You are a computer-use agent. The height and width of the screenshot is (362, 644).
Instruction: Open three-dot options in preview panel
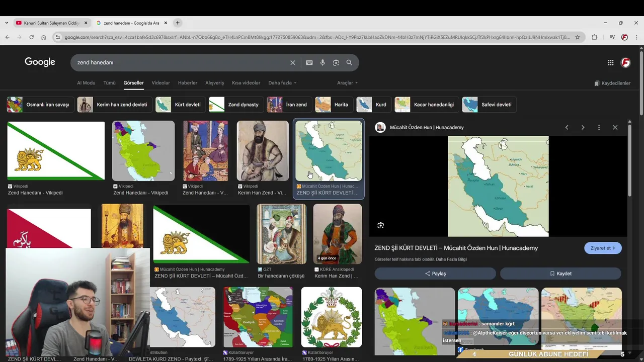599,128
